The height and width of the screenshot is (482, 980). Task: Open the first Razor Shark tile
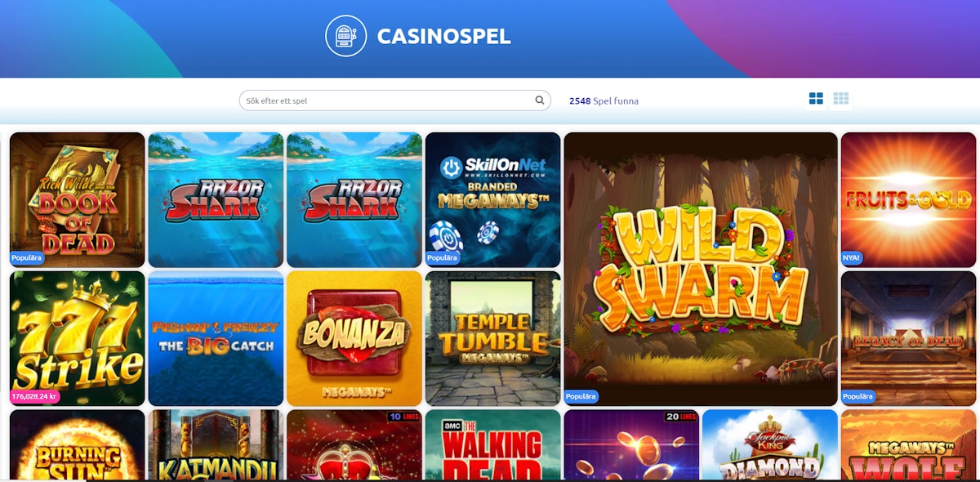coord(216,200)
